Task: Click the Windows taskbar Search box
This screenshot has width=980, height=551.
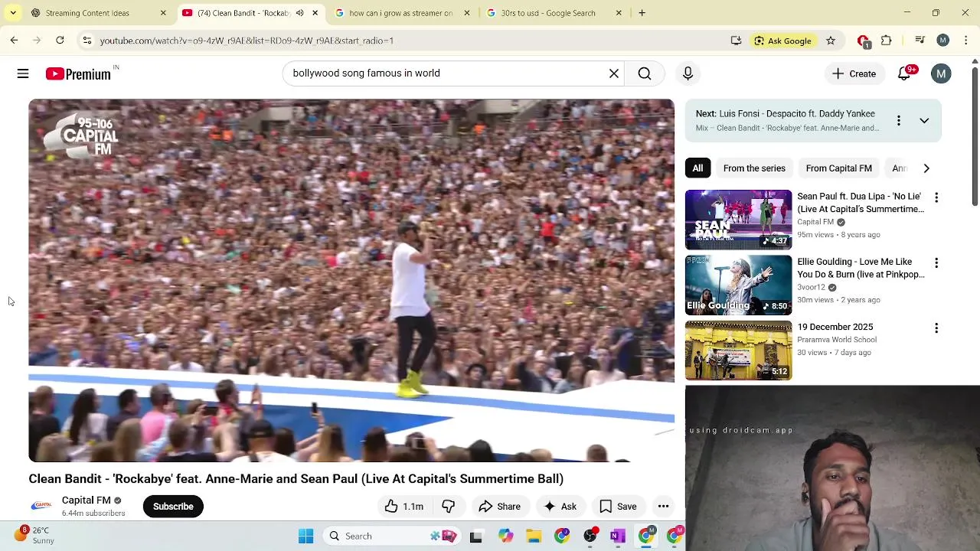Action: click(390, 536)
